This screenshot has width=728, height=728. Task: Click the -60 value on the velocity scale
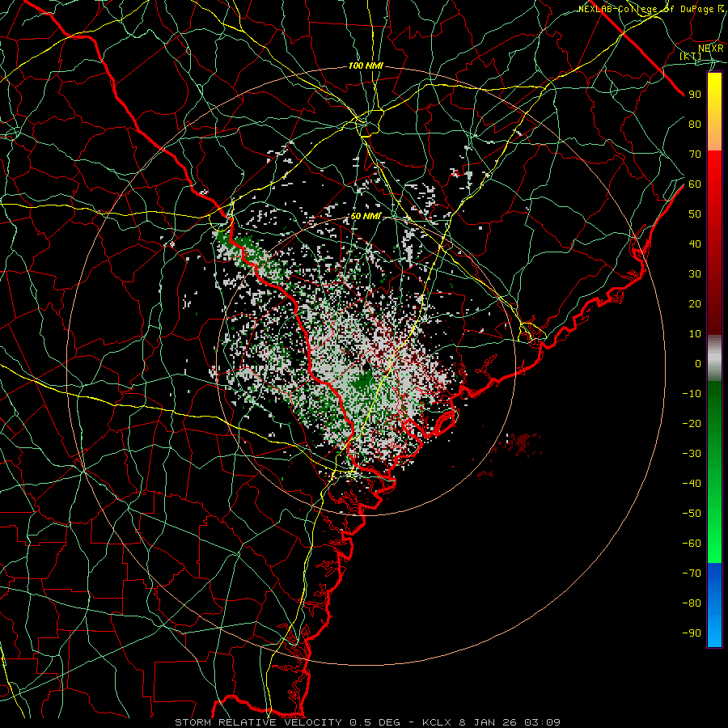tap(692, 544)
